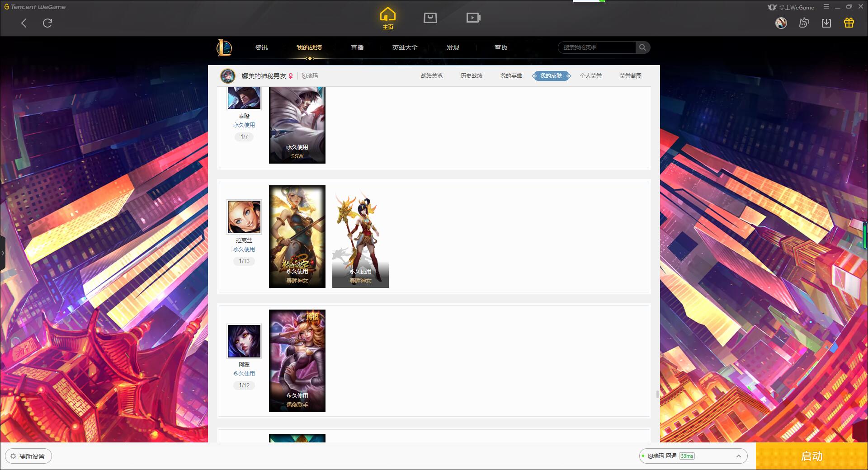Screen dimensions: 868x470
Task: Expand the 恕瑞玛 网通 server selector
Action: (693, 456)
